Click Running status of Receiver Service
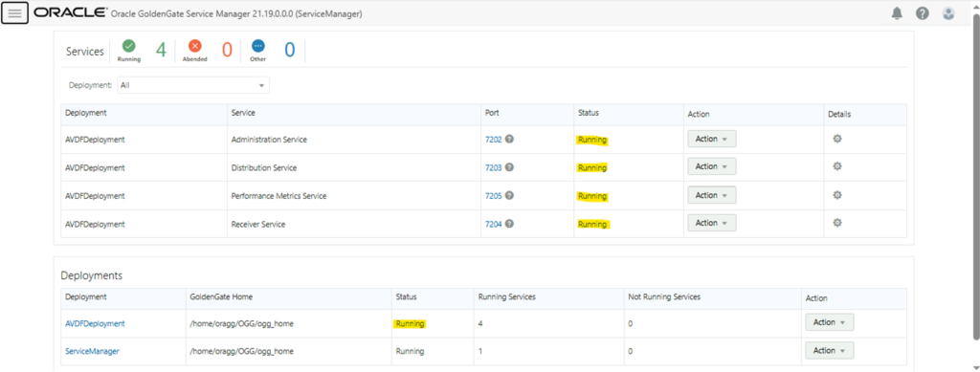This screenshot has height=372, width=980. coord(591,224)
